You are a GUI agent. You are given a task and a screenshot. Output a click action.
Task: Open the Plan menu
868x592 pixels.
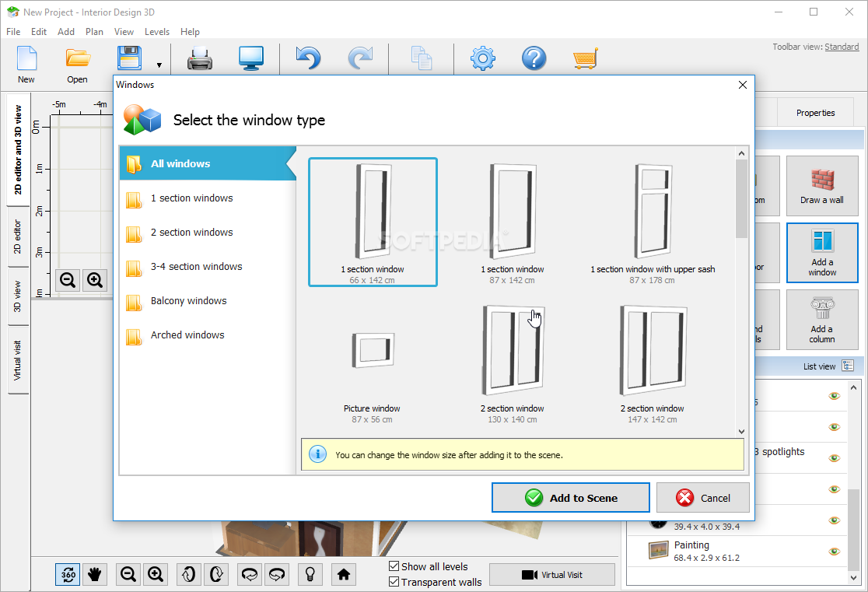(94, 32)
